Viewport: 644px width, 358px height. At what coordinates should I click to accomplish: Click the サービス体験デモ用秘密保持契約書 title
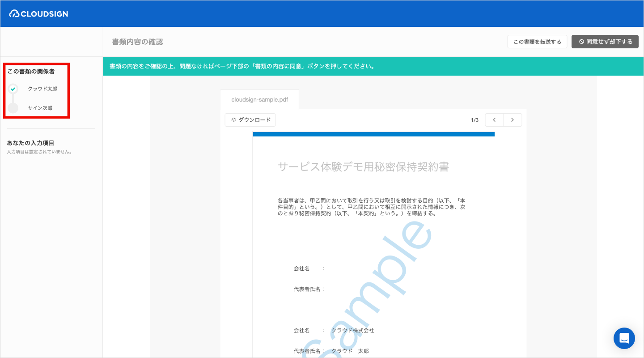(x=363, y=167)
